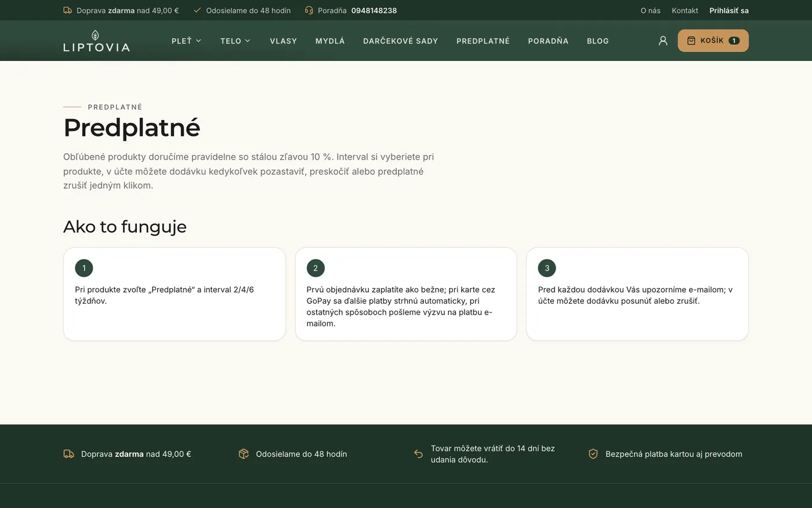Go to Darčekové sady

[400, 41]
